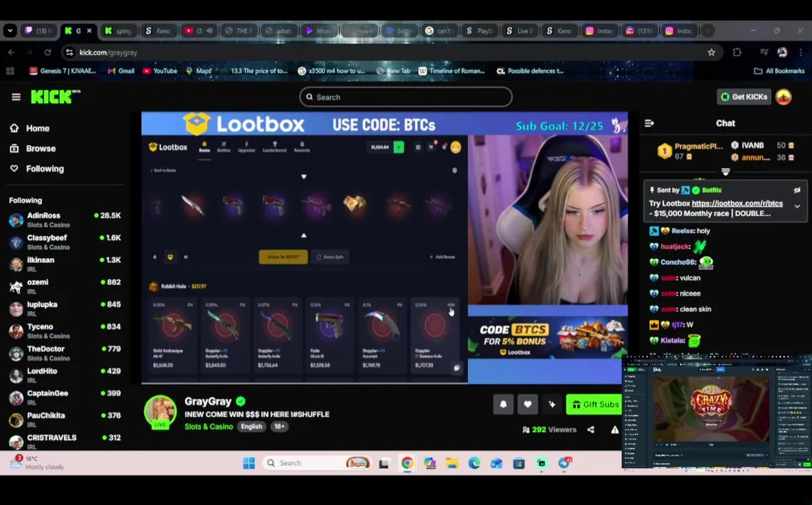Click username Reelss in chat
The height and width of the screenshot is (505, 812).
pos(683,231)
